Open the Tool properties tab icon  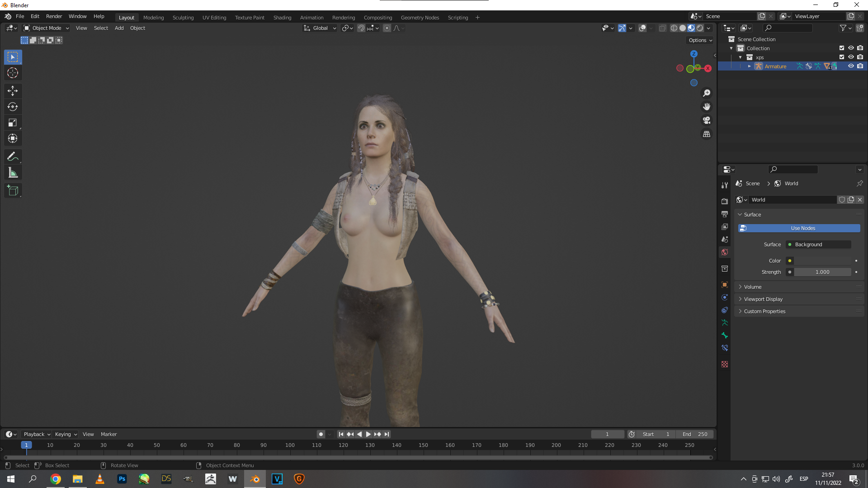725,185
